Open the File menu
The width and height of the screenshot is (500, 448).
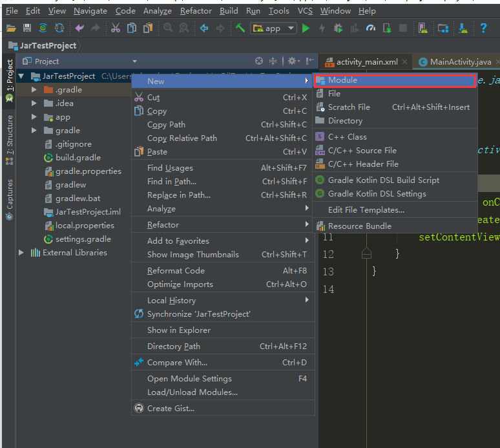coord(12,11)
